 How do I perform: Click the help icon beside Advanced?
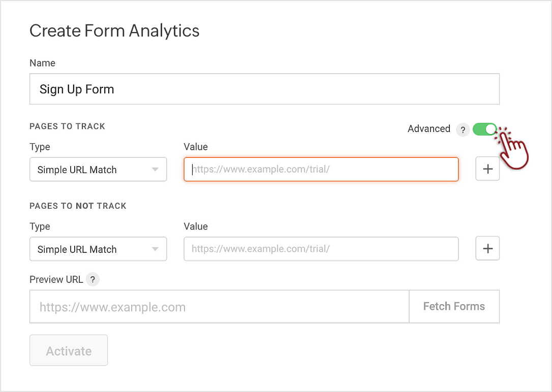(462, 130)
